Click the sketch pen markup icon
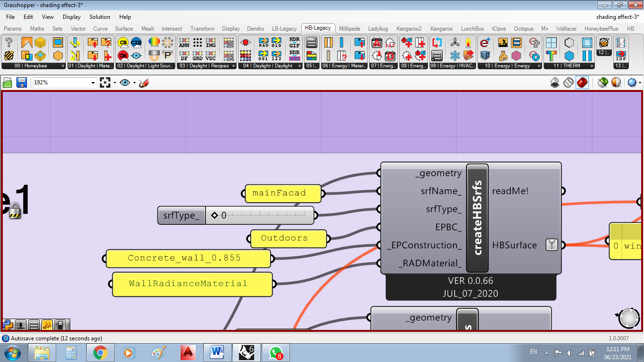Viewport: 644px width, 362px height. (144, 83)
